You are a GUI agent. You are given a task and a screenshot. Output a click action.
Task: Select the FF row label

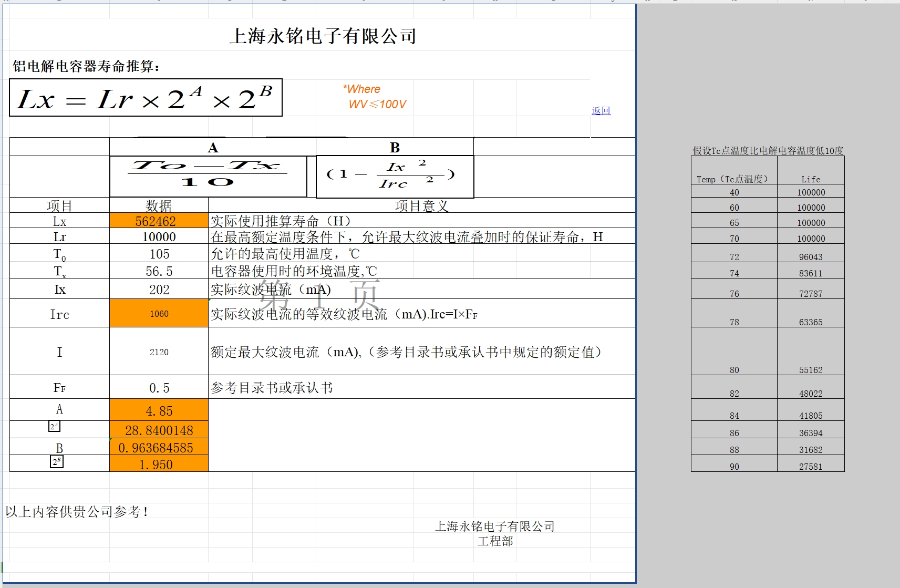59,388
